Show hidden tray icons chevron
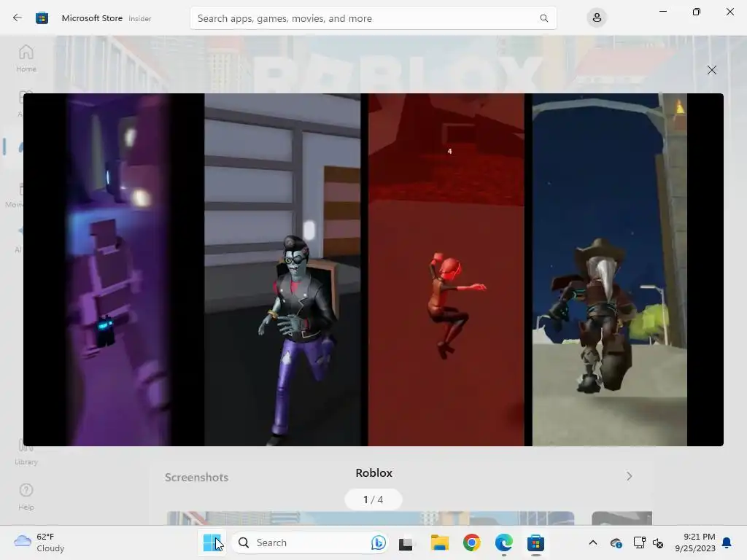This screenshot has height=560, width=747. [x=592, y=542]
